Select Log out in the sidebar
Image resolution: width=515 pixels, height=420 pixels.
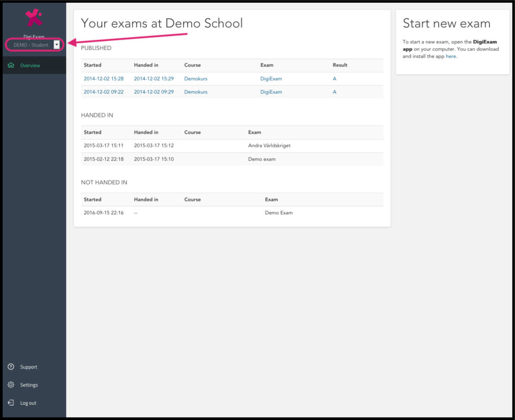click(28, 403)
